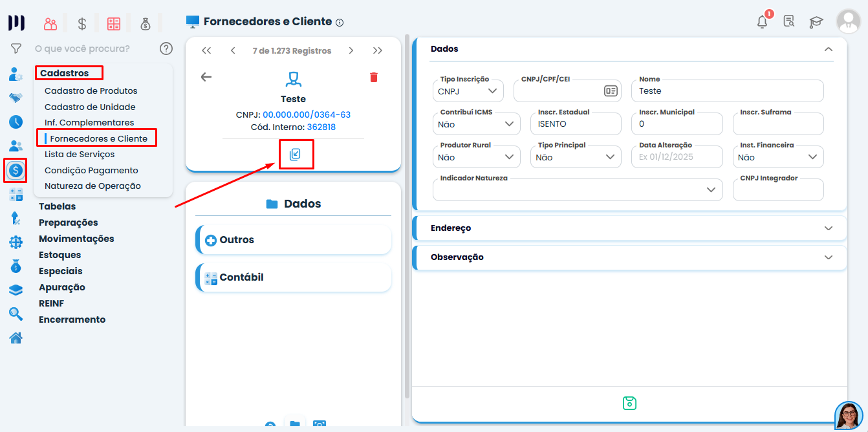Click the red trash delete icon

pyautogui.click(x=373, y=78)
